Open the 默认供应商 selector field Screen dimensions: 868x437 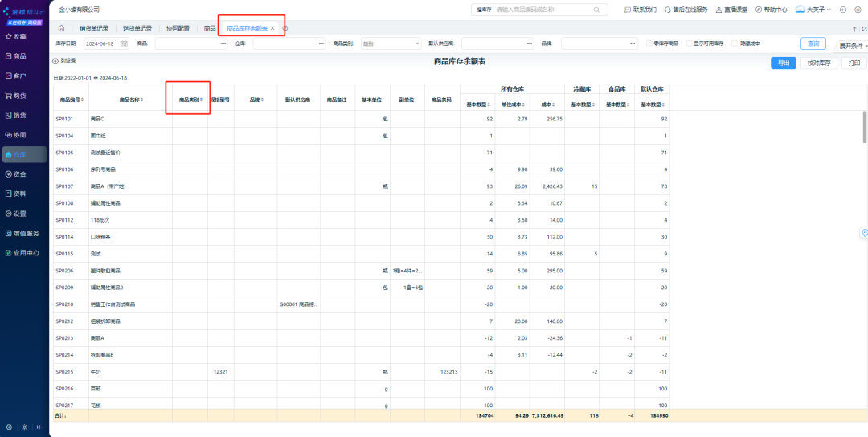(x=497, y=43)
